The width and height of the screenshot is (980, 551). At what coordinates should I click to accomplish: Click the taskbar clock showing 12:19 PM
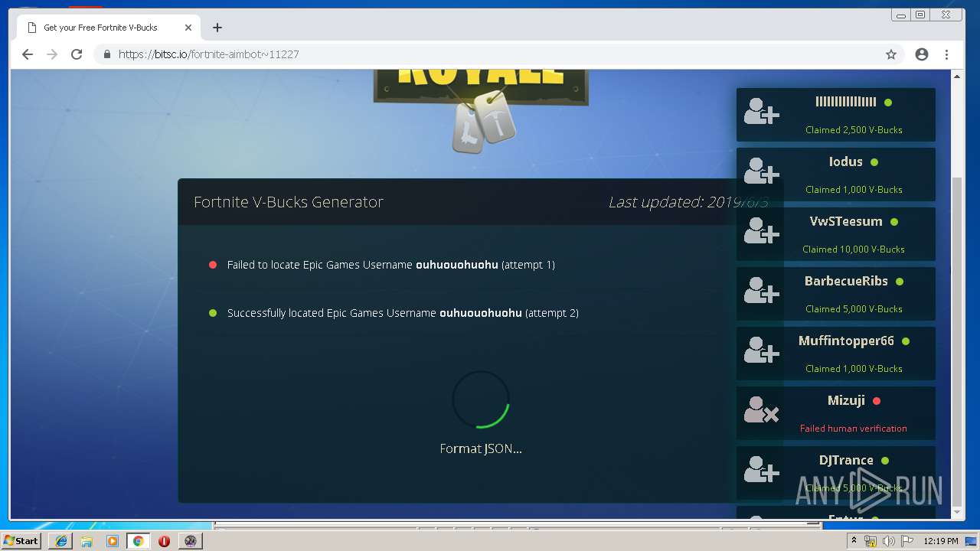coord(940,541)
